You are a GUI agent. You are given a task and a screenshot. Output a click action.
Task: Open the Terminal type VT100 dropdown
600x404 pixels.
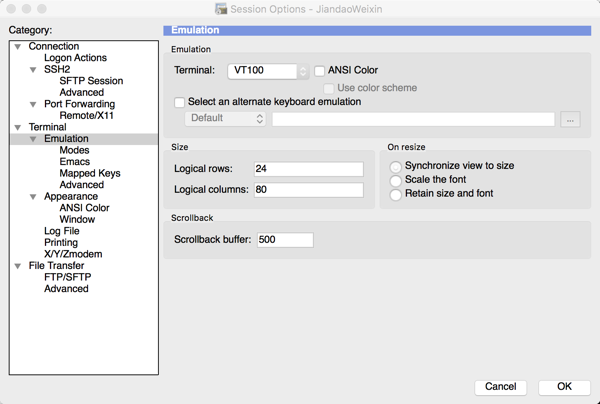point(268,71)
